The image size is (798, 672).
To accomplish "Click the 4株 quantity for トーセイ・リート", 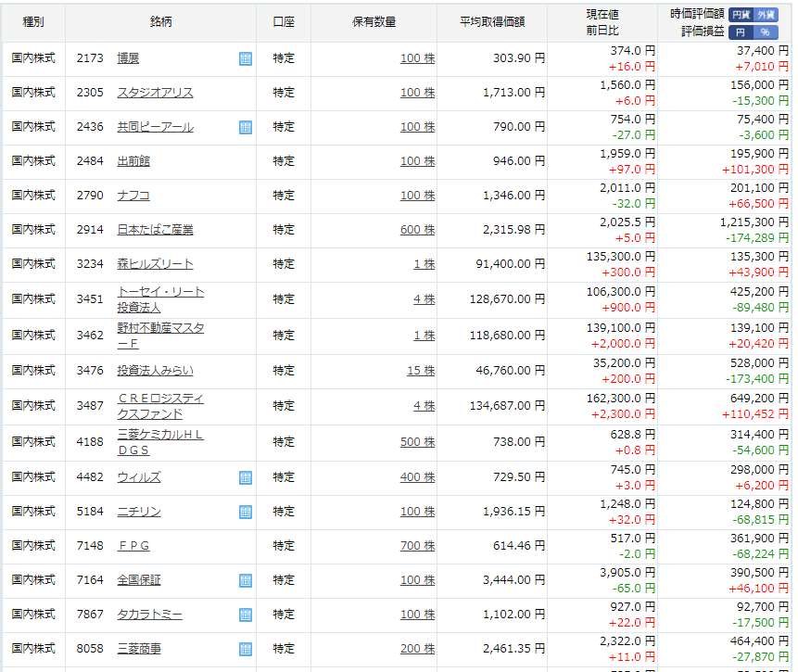I will (424, 299).
